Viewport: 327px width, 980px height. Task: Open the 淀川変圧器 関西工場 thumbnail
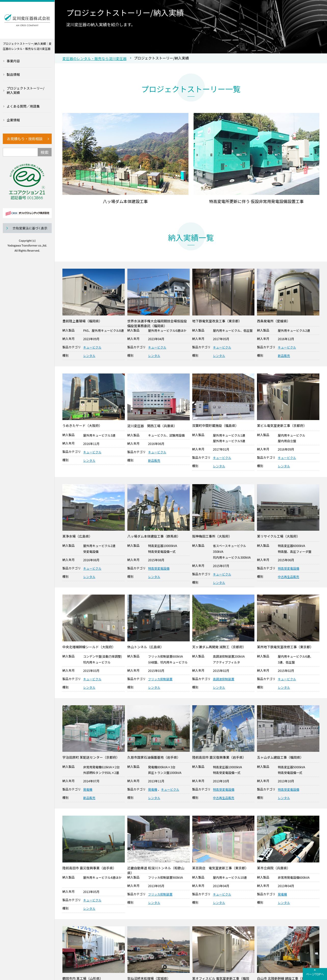pos(158,396)
